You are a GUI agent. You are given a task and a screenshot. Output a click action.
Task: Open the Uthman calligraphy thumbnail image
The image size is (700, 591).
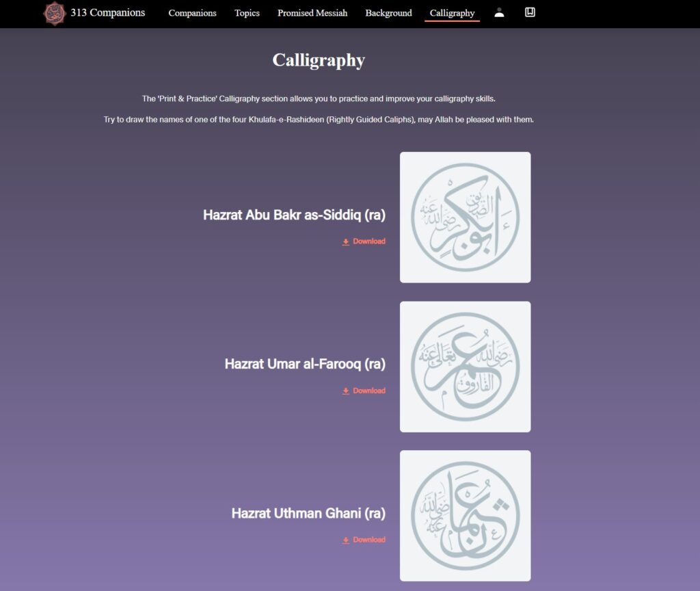point(465,516)
